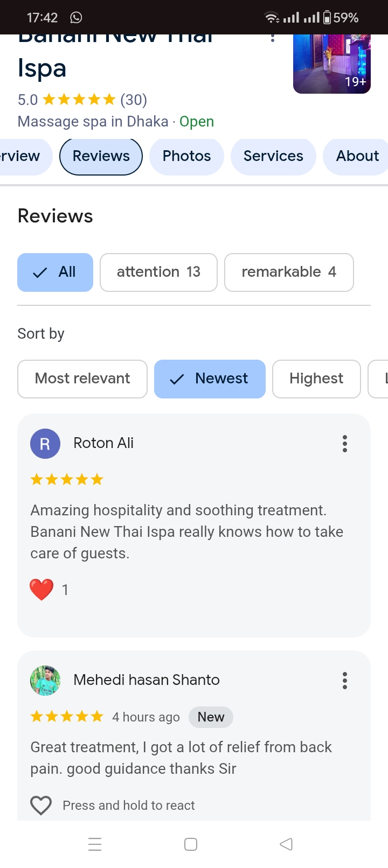Open business more options three-dot menu

tap(273, 38)
